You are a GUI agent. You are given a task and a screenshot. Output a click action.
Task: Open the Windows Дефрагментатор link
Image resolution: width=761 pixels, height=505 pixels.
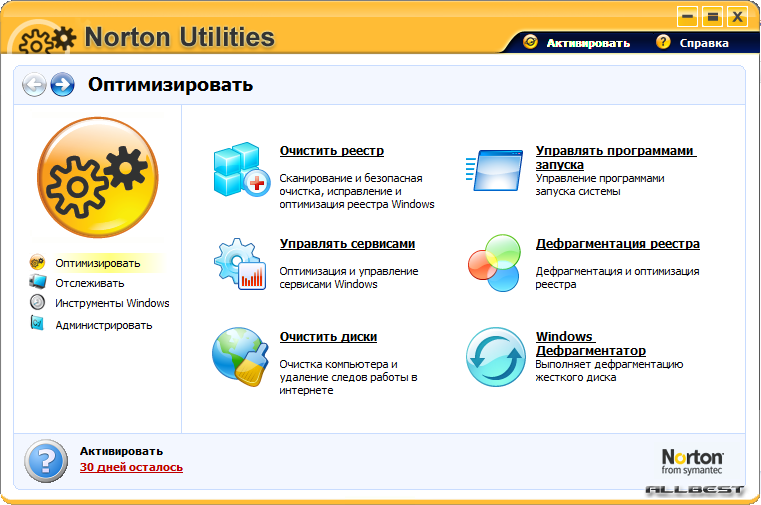coord(591,343)
